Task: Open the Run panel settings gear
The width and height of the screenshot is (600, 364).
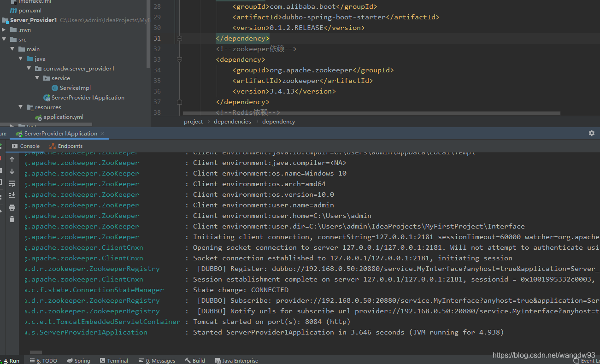Action: pos(592,133)
